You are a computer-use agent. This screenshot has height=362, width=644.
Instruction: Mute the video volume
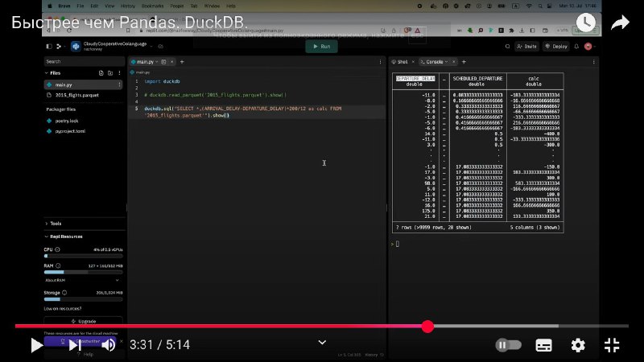point(108,345)
